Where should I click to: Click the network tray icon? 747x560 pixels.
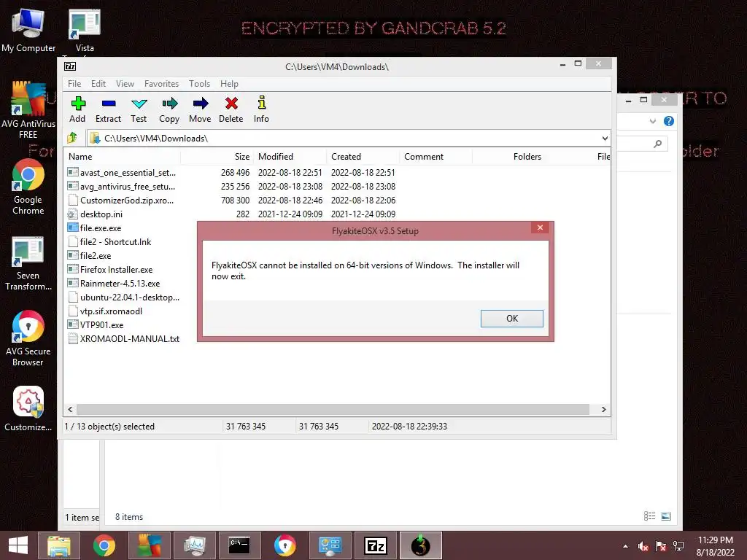(x=678, y=546)
